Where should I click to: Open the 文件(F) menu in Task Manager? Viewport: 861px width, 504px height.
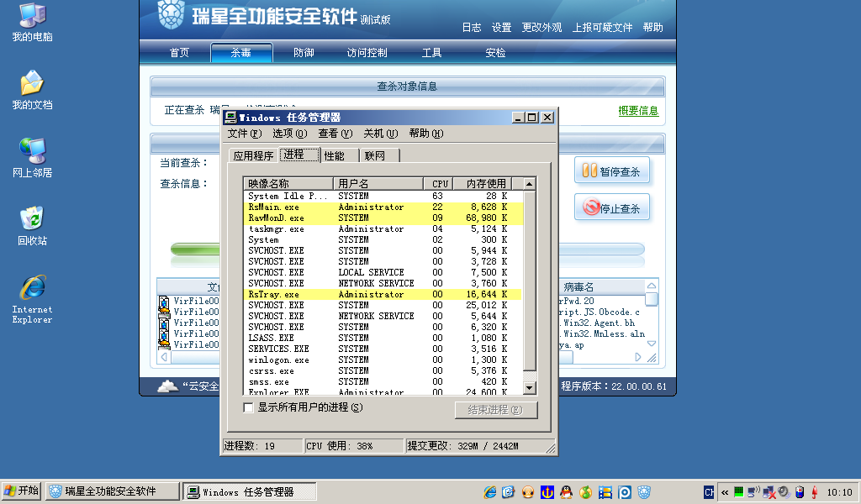pos(245,134)
